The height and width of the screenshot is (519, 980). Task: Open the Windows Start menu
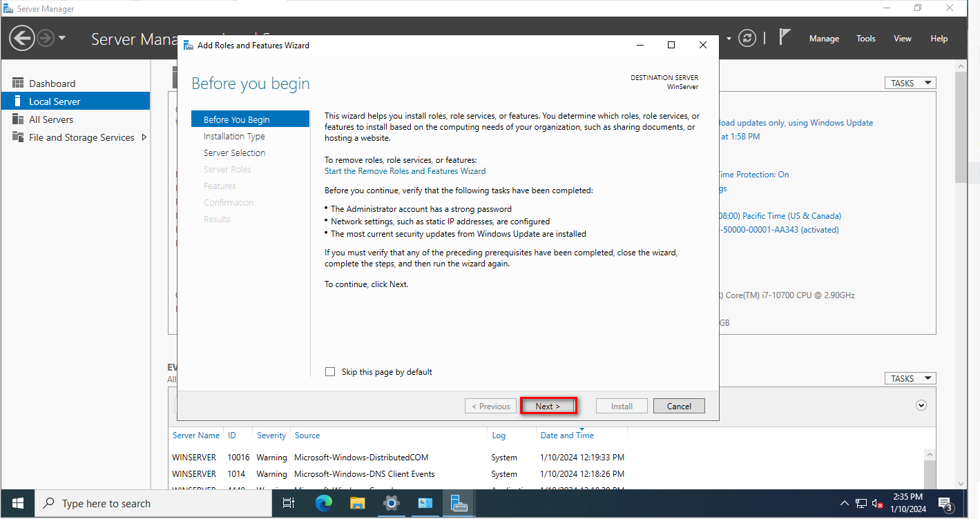[x=18, y=503]
